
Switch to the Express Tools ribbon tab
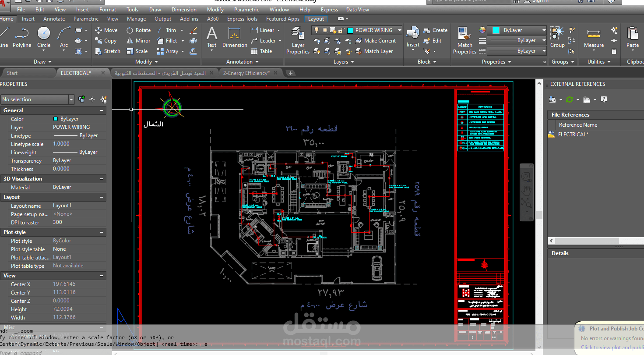242,19
